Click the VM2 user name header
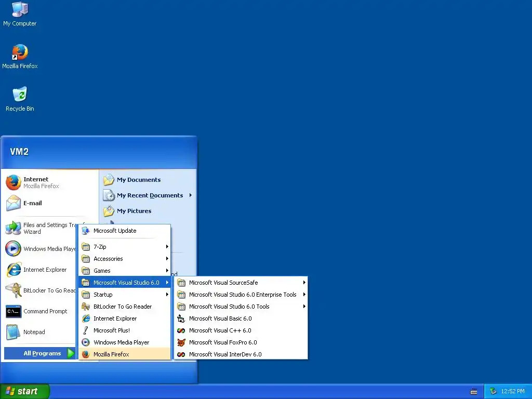532x399 pixels. coord(19,152)
